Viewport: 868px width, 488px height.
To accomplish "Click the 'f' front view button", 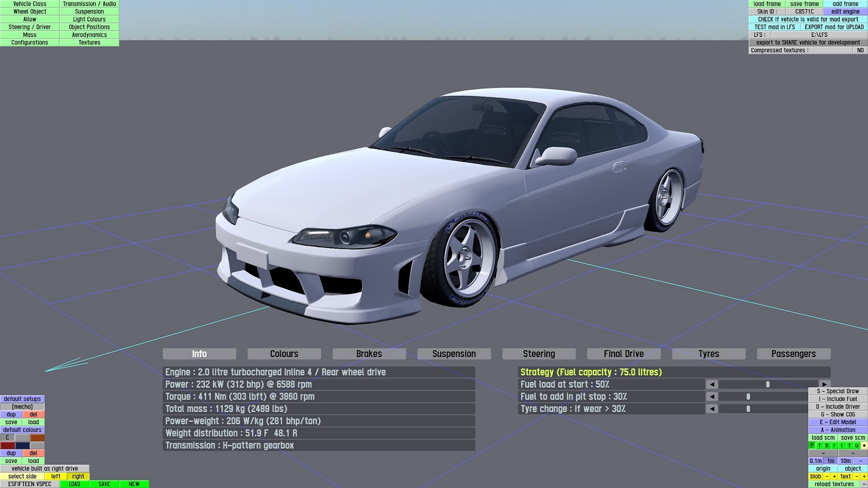I will pyautogui.click(x=819, y=446).
